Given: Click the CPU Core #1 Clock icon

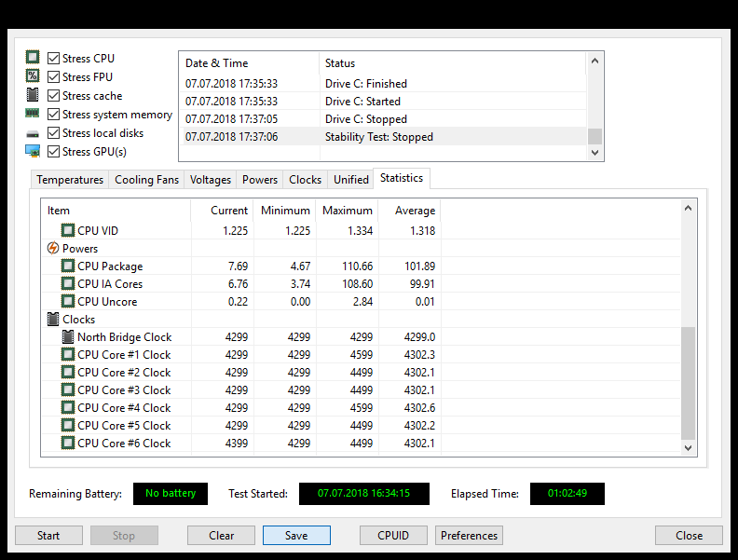Looking at the screenshot, I should [68, 354].
